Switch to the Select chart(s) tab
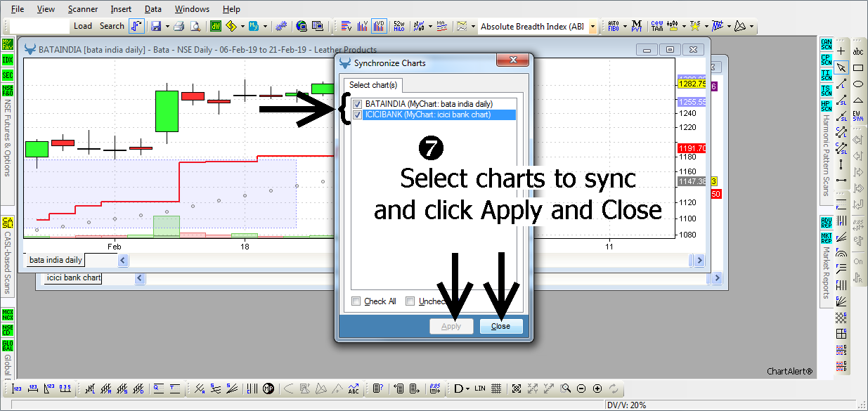868x411 pixels. click(x=373, y=85)
